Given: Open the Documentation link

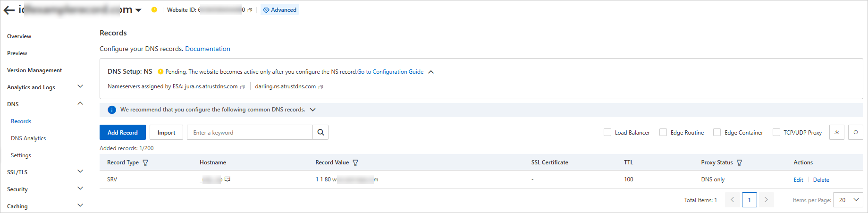Looking at the screenshot, I should [208, 49].
